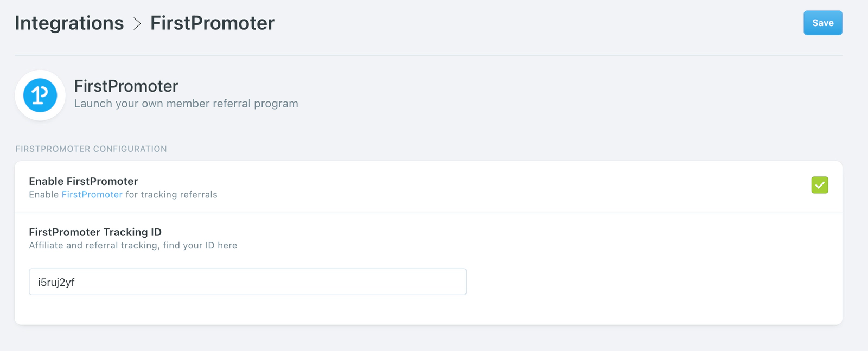Screen dimensions: 868x351
Task: Toggle FirstPromoter referral tracking off
Action: click(821, 185)
